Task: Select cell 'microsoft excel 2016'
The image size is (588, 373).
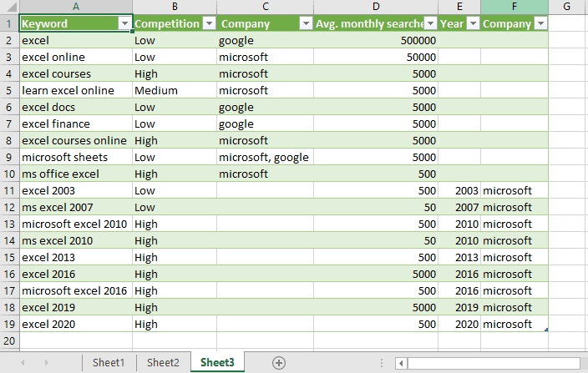Action: pos(76,290)
